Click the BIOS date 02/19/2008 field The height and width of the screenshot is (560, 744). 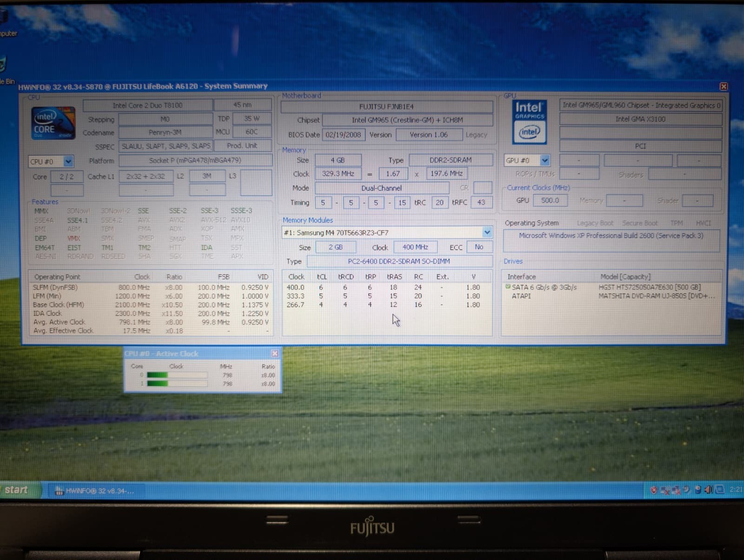coord(343,135)
